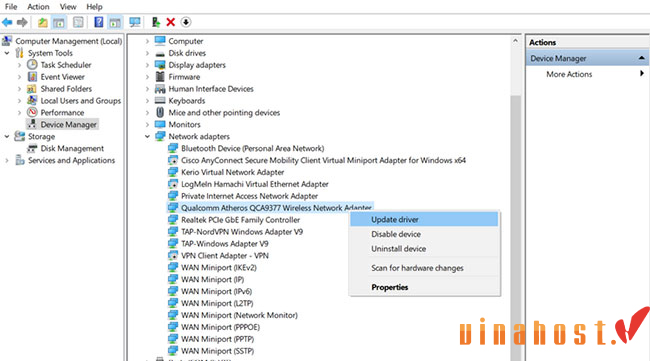
Task: Click the Display adapters category icon
Action: pos(160,65)
